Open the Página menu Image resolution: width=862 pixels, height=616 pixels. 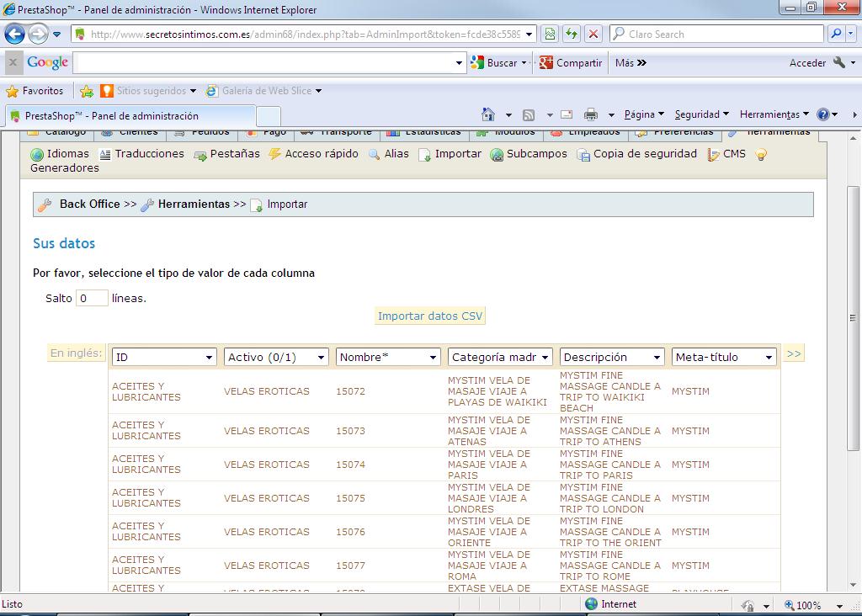[644, 114]
